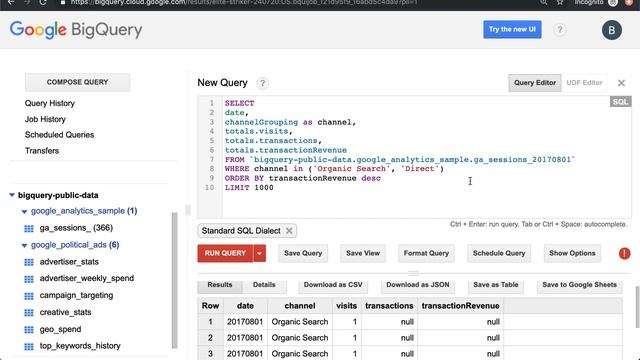Click the google_political_ads dataset link

pos(75,245)
